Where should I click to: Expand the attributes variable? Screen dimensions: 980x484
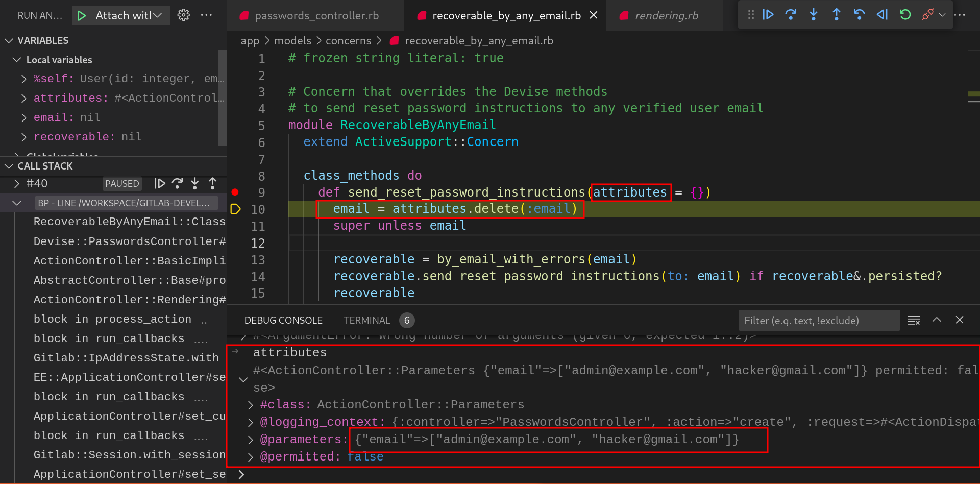(x=23, y=98)
